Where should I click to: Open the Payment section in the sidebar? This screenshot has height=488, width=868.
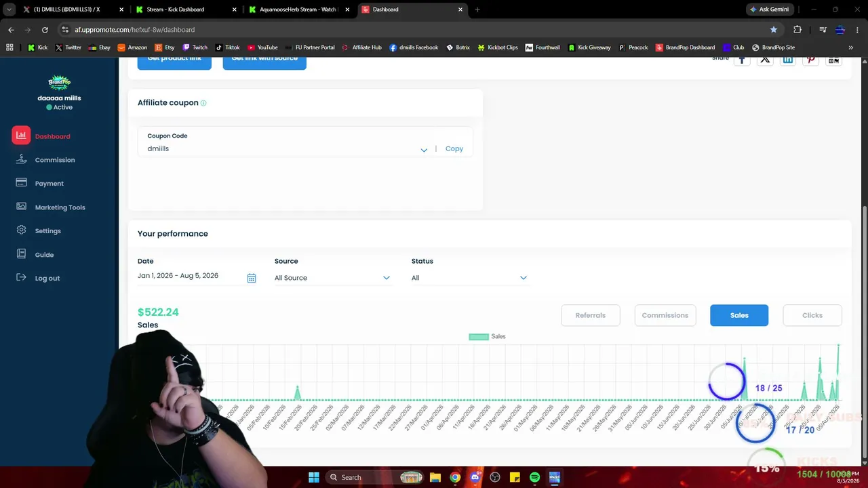point(40,183)
